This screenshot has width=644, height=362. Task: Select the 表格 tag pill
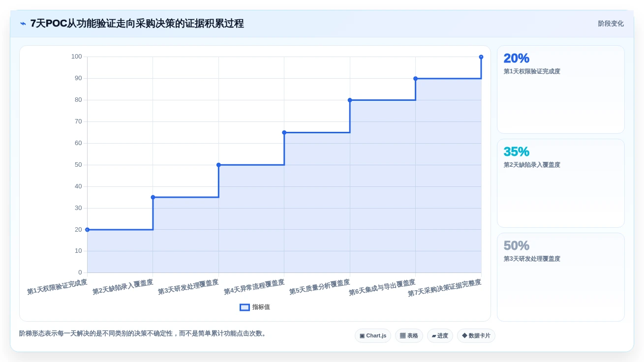tap(409, 335)
